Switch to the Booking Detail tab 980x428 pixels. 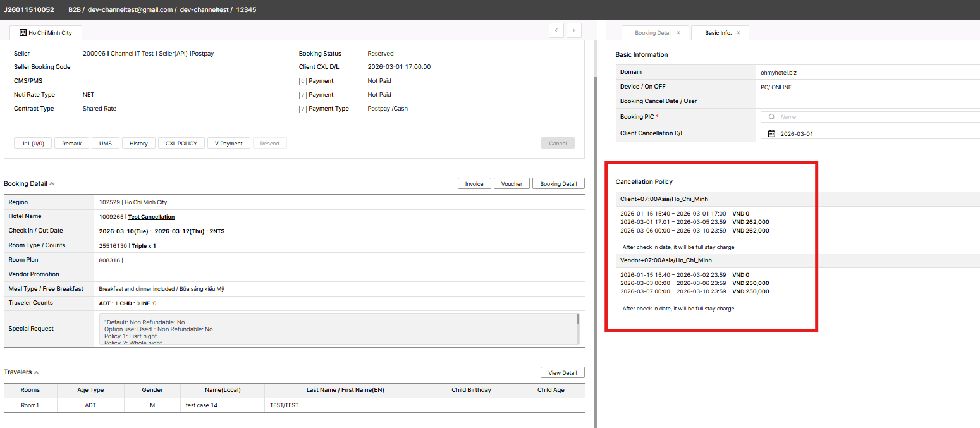652,33
